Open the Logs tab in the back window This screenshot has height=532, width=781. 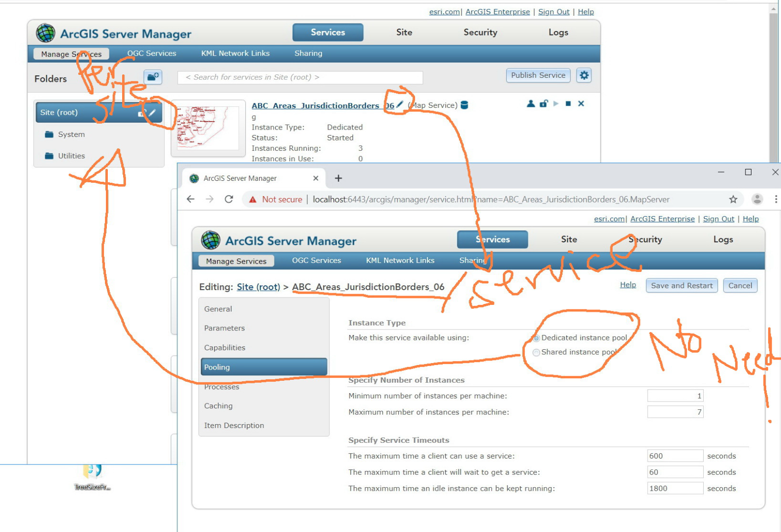point(558,33)
